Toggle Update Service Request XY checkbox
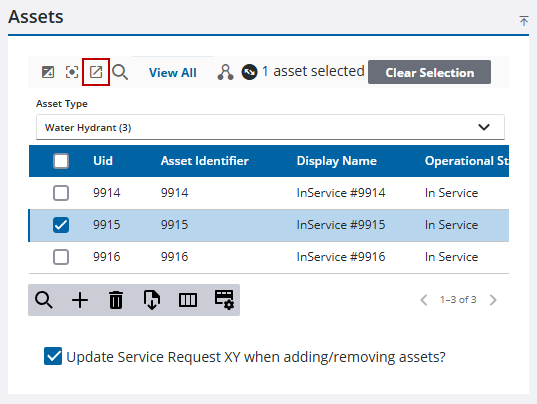The height and width of the screenshot is (404, 537). tap(53, 356)
